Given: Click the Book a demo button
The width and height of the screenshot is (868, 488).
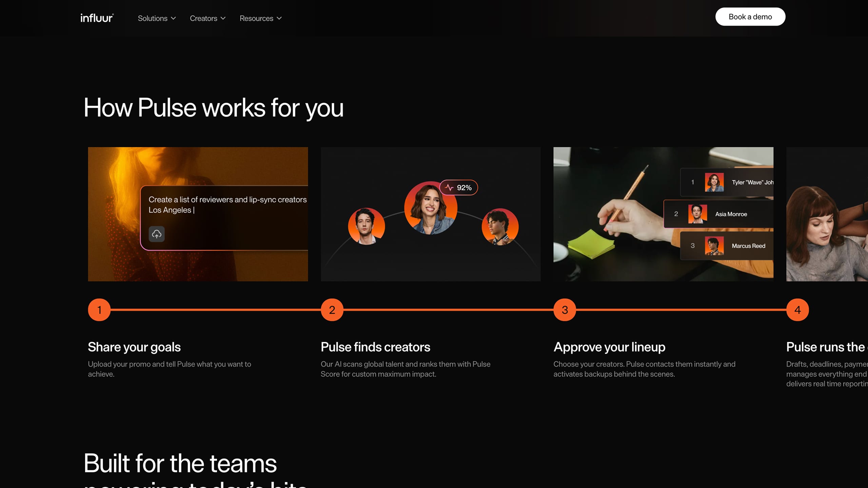Looking at the screenshot, I should (x=750, y=17).
